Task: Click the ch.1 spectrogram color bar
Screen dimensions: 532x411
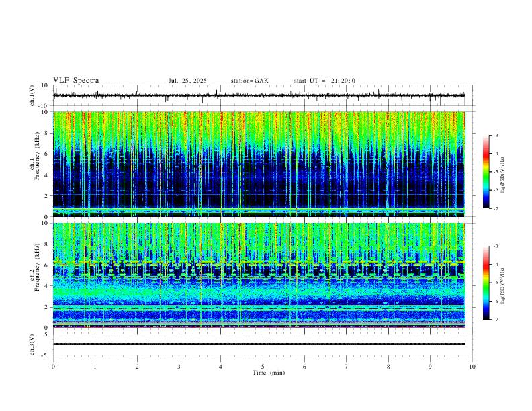Action: 486,172
